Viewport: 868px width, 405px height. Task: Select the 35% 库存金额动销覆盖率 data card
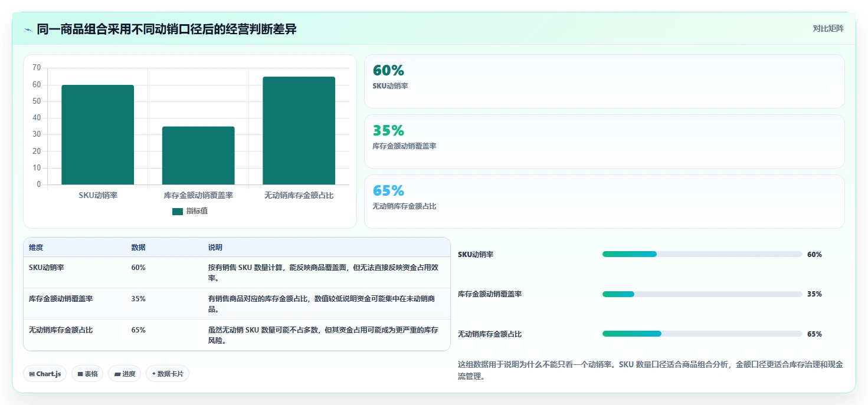[x=604, y=141]
